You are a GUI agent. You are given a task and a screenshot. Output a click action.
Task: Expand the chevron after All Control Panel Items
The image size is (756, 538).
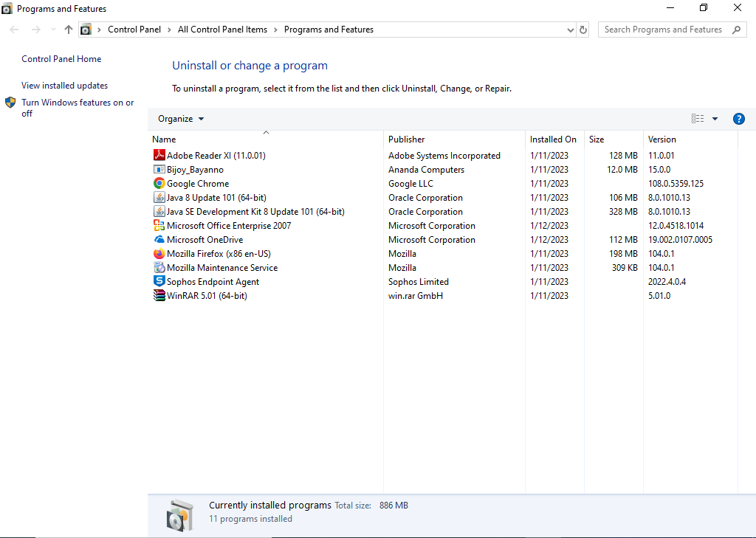[x=276, y=30]
